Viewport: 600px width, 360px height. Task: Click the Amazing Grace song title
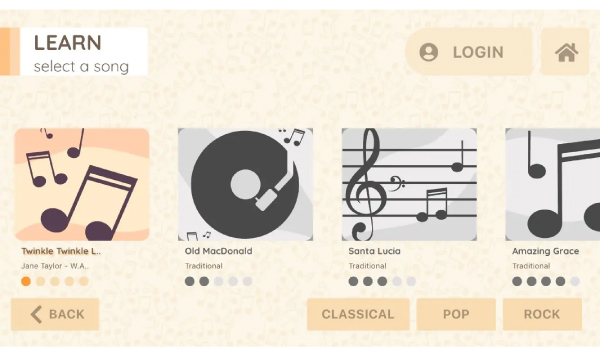click(546, 251)
